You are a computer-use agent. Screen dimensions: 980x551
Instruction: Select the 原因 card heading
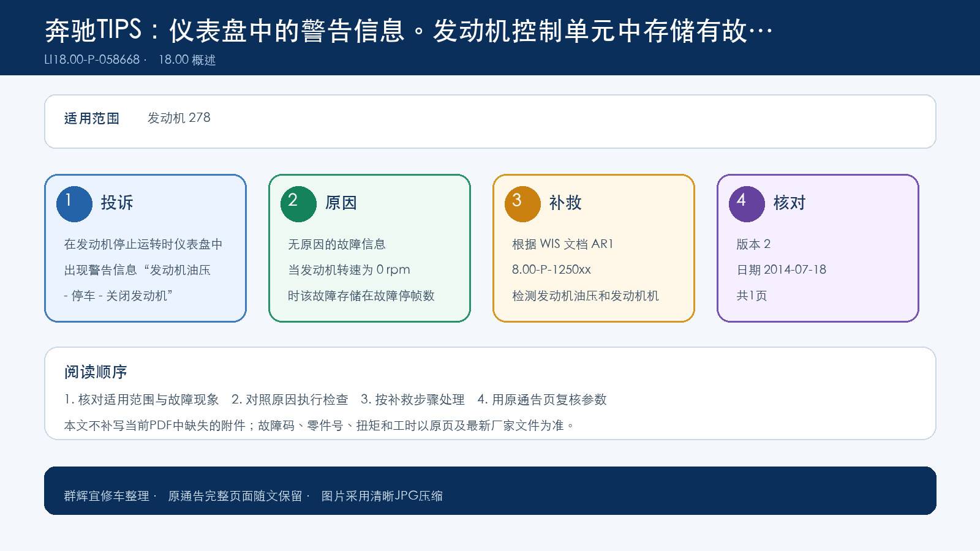(x=341, y=203)
